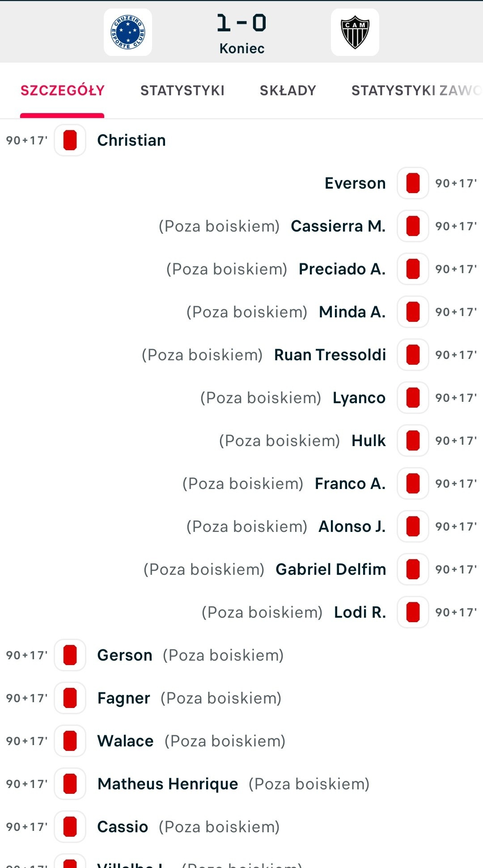483x868 pixels.
Task: Tap Cassio's red card icon
Action: pyautogui.click(x=70, y=827)
